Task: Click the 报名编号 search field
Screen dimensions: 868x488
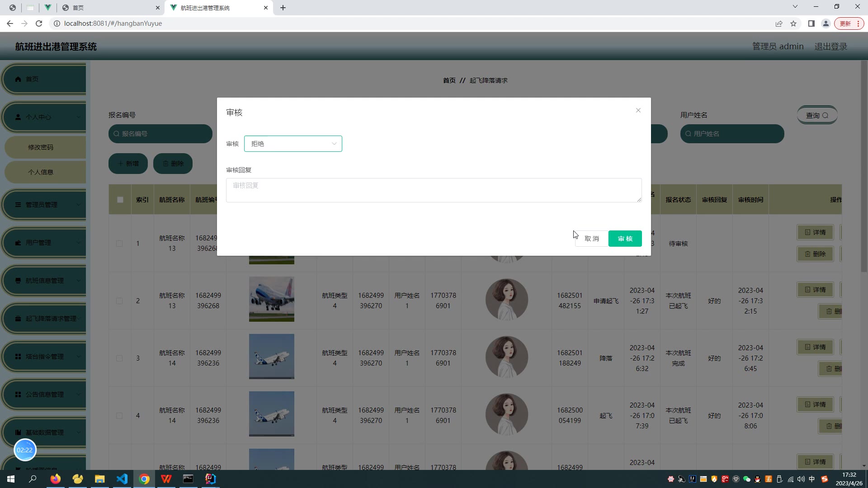Action: tap(160, 134)
